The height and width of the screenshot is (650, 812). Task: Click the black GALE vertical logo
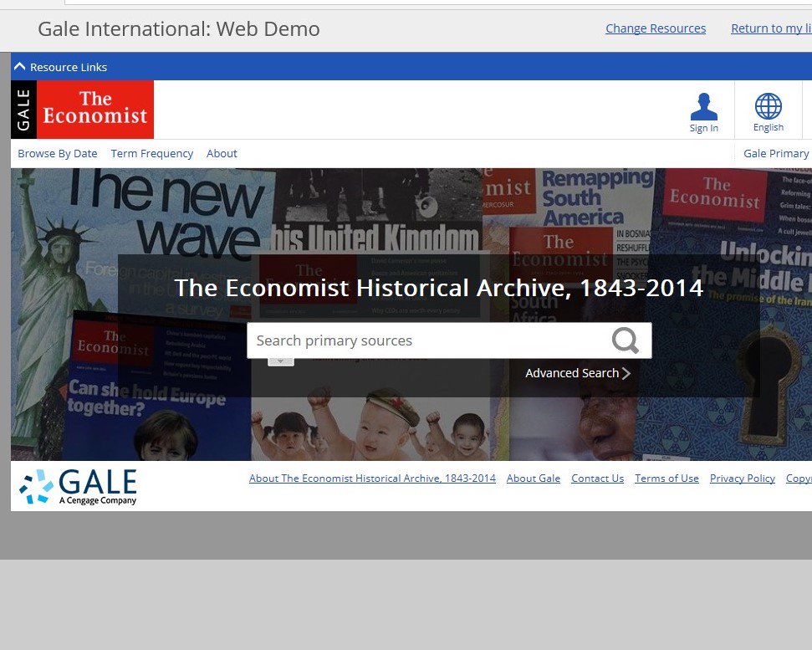coord(23,110)
